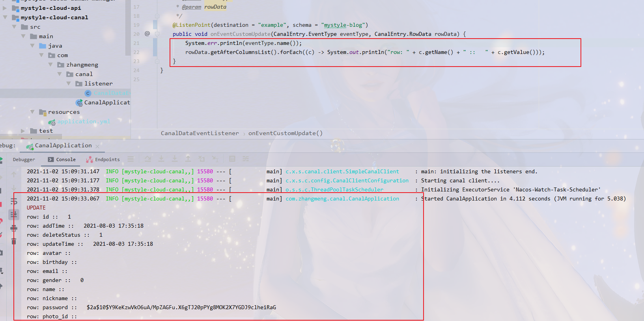This screenshot has height=321, width=644.
Task: Click onEventCustomUpdate() in the breadcrumb bar
Action: click(285, 134)
